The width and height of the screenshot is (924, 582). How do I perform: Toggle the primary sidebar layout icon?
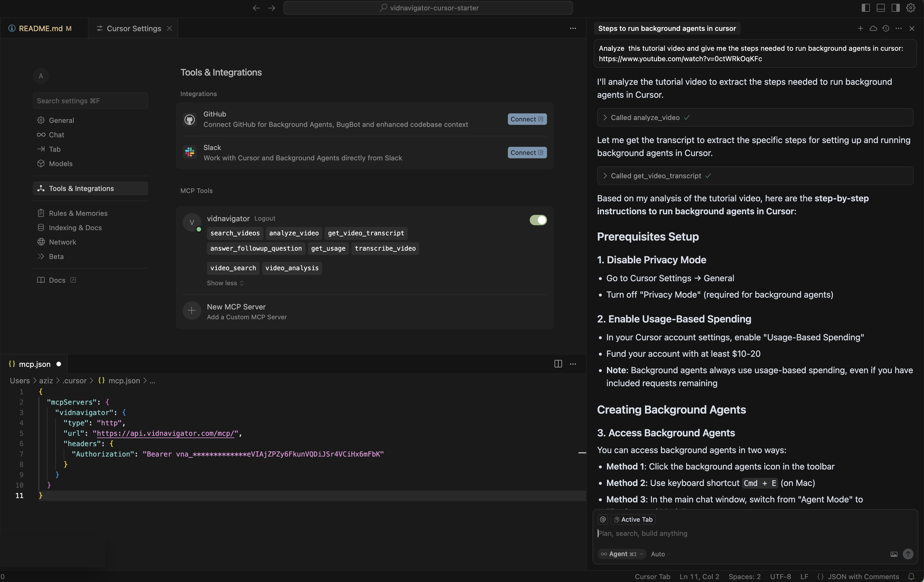click(865, 8)
